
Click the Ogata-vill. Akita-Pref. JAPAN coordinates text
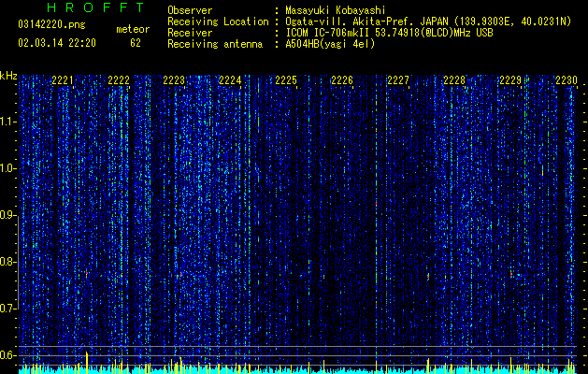(x=428, y=22)
